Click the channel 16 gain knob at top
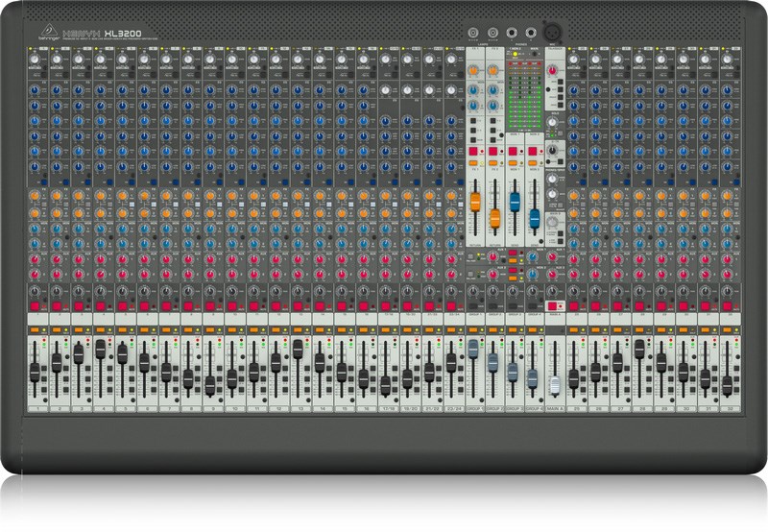 click(363, 60)
